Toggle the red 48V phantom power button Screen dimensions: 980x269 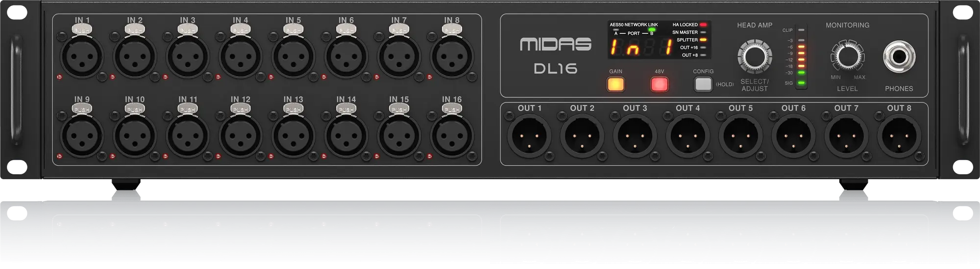coord(660,84)
